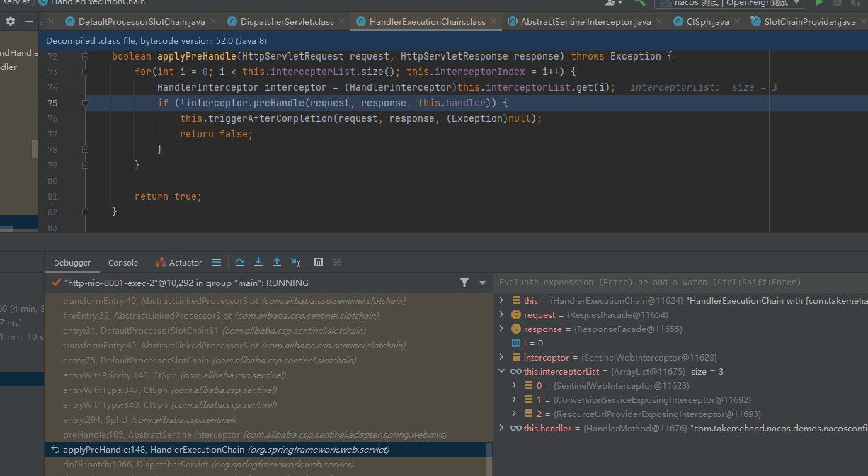Expand the 'this' HandlerExecutionChain variable

click(502, 300)
